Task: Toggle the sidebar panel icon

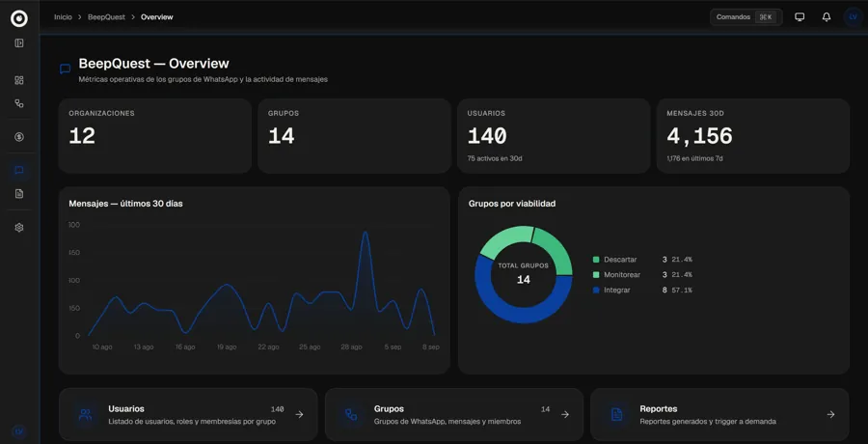Action: tap(19, 43)
